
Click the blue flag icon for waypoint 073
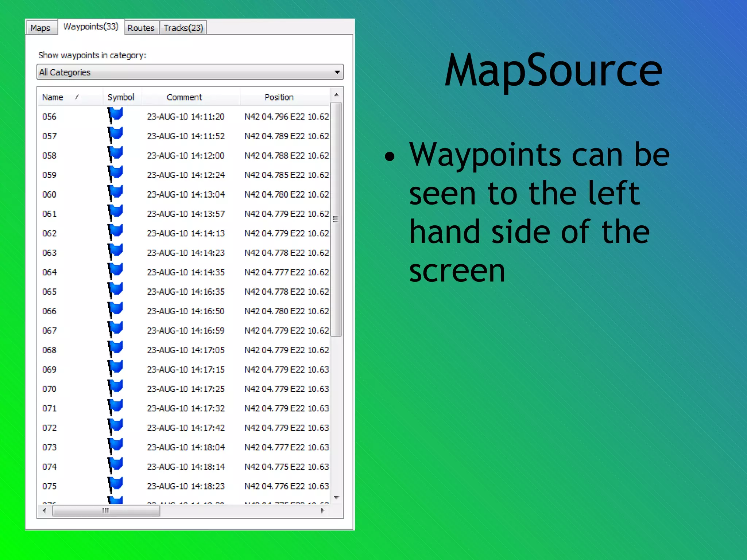(x=115, y=446)
